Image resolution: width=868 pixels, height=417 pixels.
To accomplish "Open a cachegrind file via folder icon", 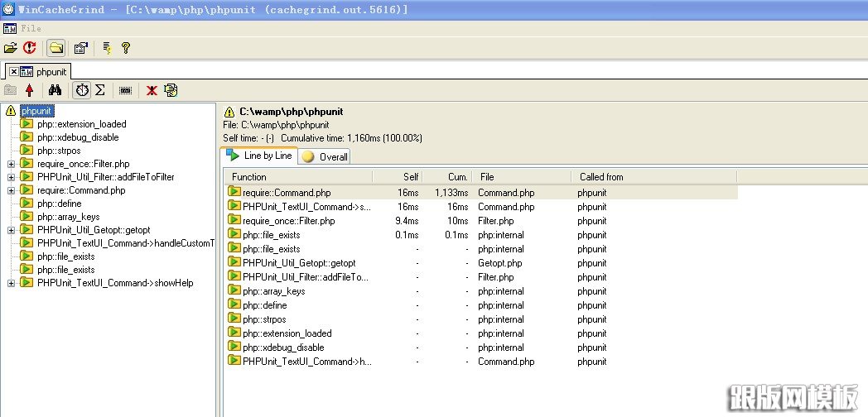I will click(11, 48).
